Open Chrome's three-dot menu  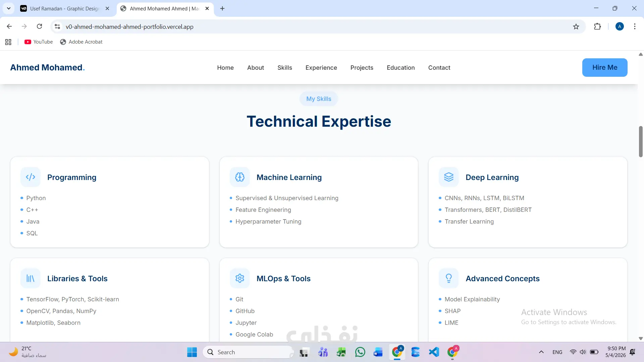click(635, 26)
